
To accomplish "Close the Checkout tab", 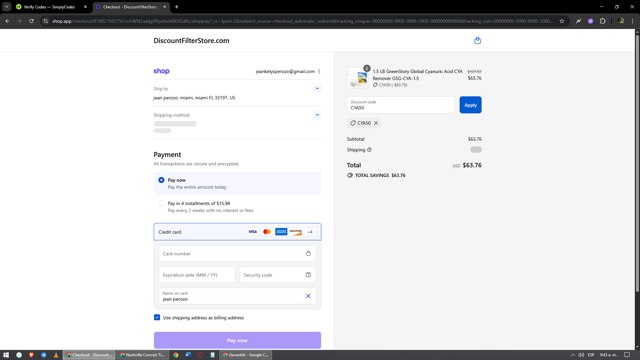I will (x=164, y=7).
